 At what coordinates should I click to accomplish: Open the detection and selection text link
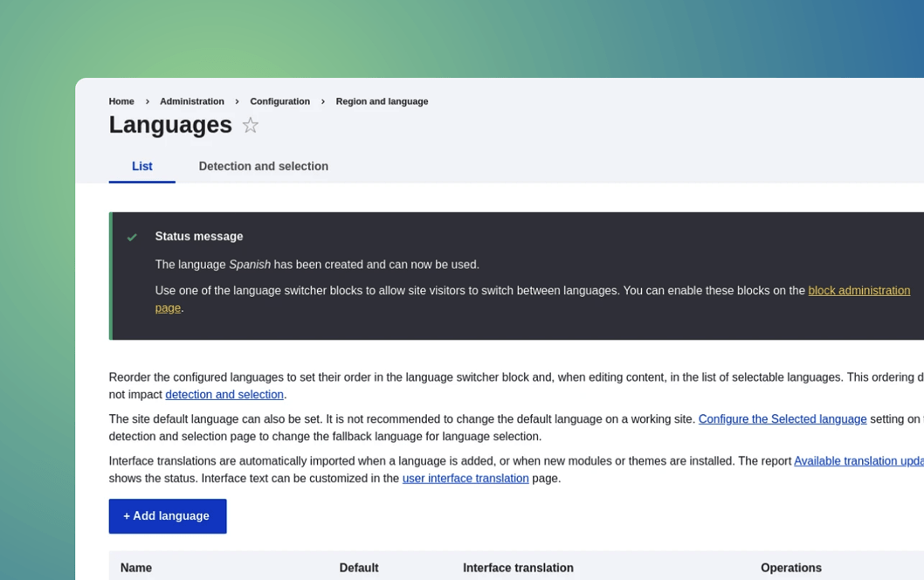tap(224, 395)
